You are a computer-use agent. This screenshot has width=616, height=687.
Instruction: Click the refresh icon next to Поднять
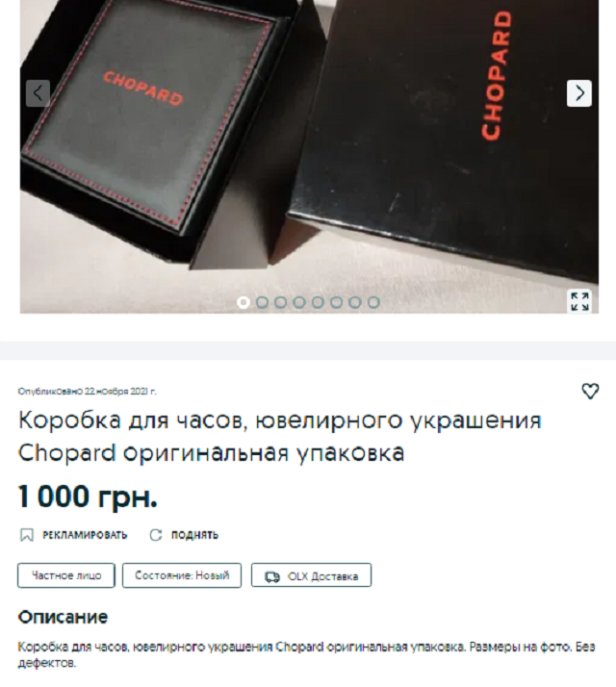point(156,535)
